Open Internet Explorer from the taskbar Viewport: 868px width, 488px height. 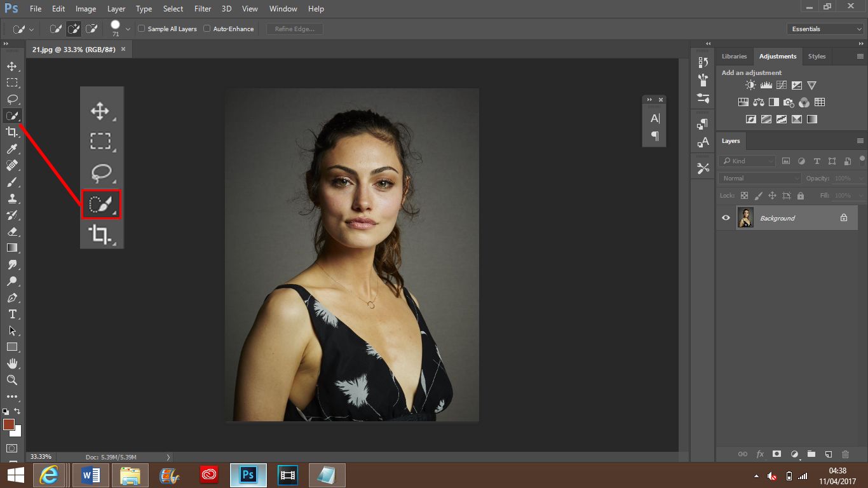point(49,475)
